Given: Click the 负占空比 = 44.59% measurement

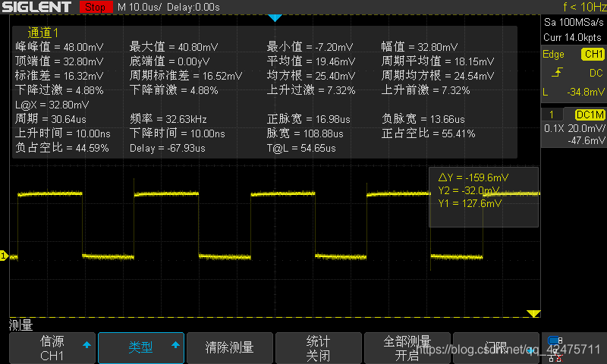Looking at the screenshot, I should pyautogui.click(x=62, y=148).
